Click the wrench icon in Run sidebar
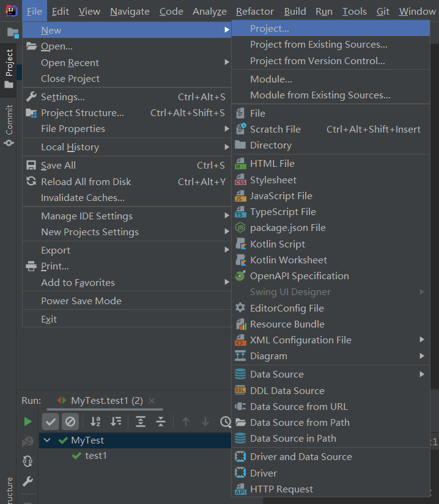439x504 pixels. pos(28,481)
